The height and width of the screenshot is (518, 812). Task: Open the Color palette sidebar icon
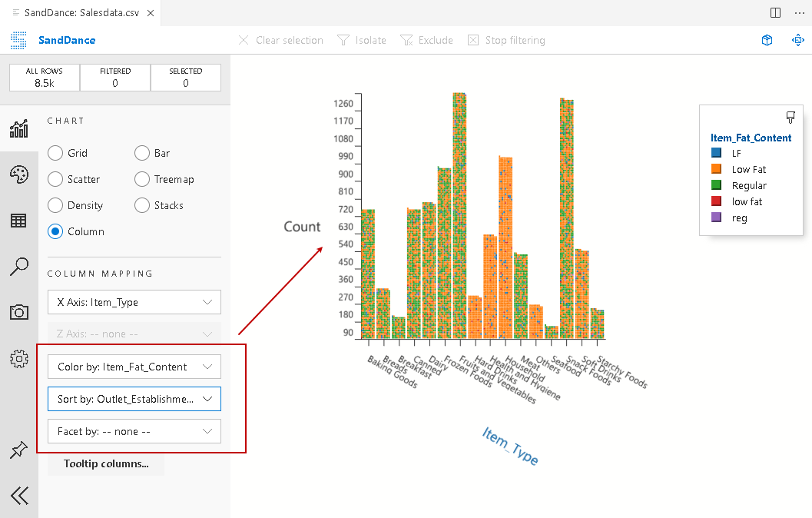[18, 174]
